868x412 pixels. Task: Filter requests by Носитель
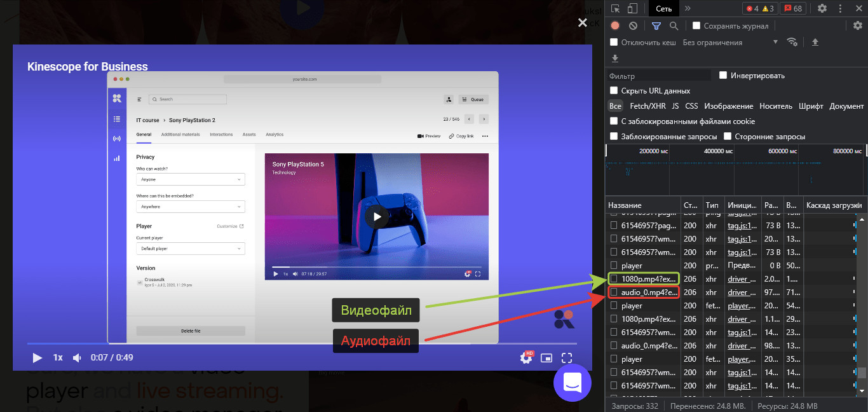[x=776, y=106]
